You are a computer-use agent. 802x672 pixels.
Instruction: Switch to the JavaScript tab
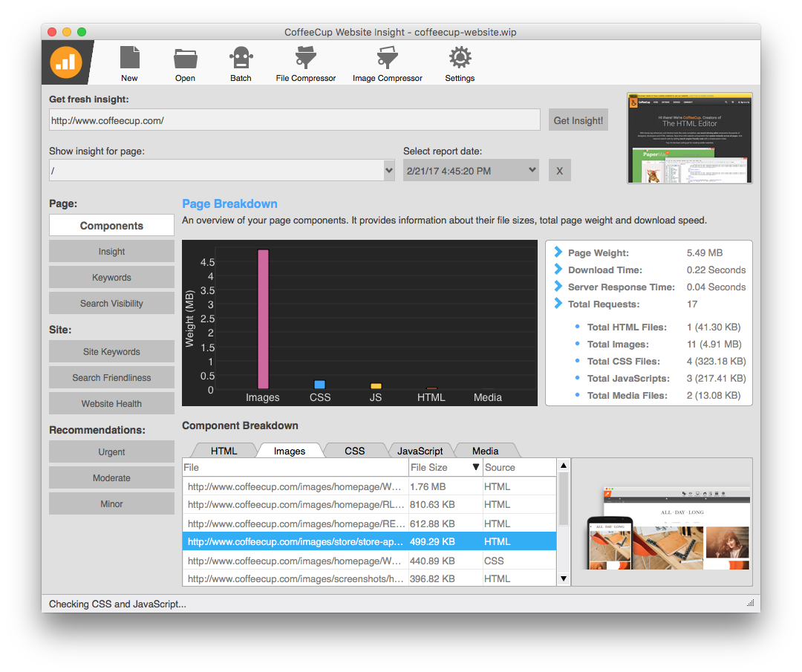pyautogui.click(x=420, y=451)
